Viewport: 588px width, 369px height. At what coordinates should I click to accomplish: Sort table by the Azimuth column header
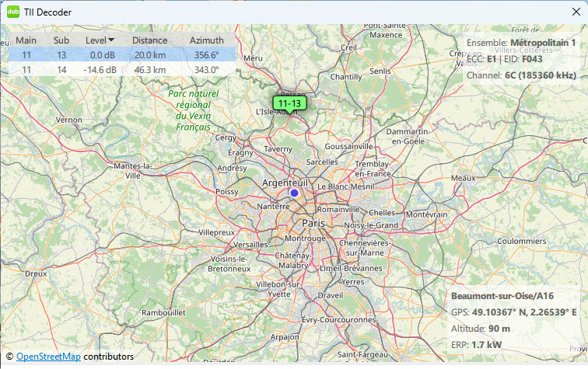tap(207, 40)
